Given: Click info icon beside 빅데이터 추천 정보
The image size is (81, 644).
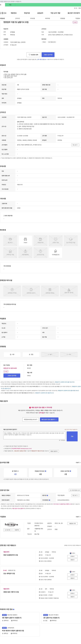Looking at the screenshot, I should [x=14, y=609].
